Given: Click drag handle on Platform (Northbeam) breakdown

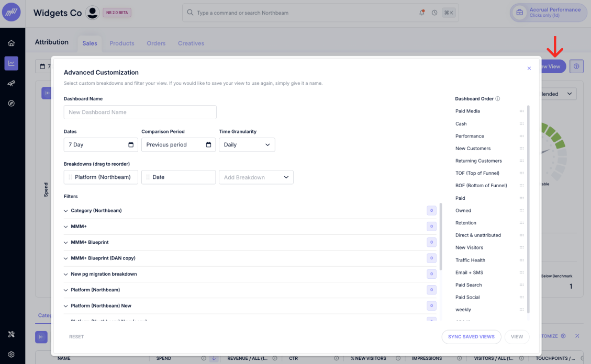Looking at the screenshot, I should coord(70,177).
